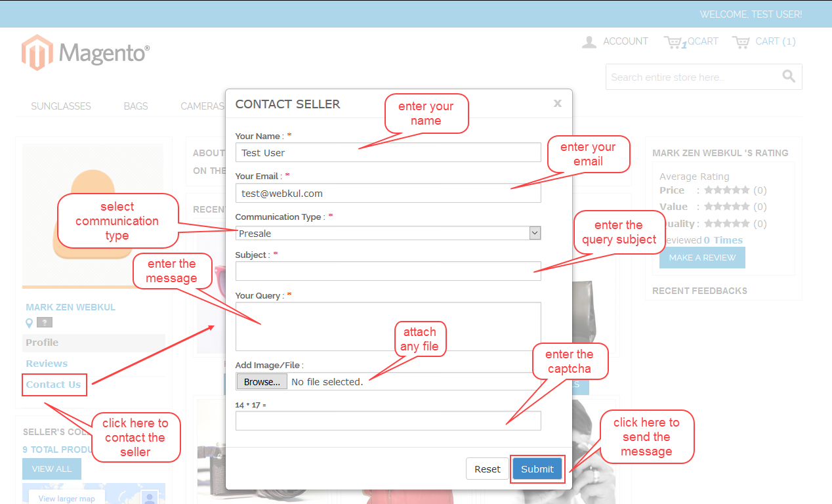Click the ACCOUNT link
832x504 pixels.
point(625,41)
